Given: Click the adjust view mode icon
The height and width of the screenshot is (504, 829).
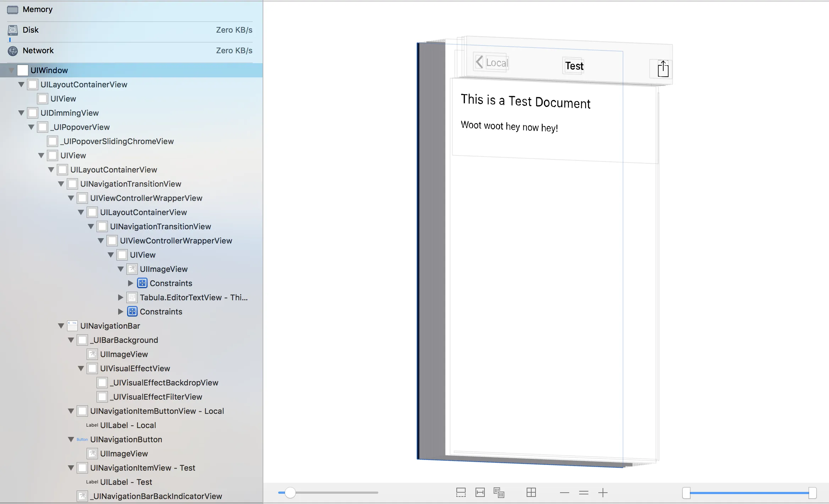Looking at the screenshot, I should coord(499,492).
